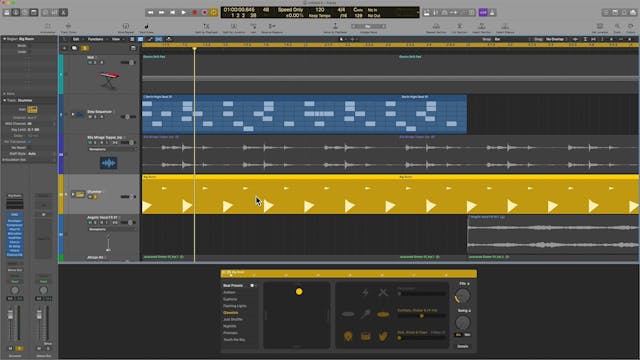Click the red Record button

195,13
